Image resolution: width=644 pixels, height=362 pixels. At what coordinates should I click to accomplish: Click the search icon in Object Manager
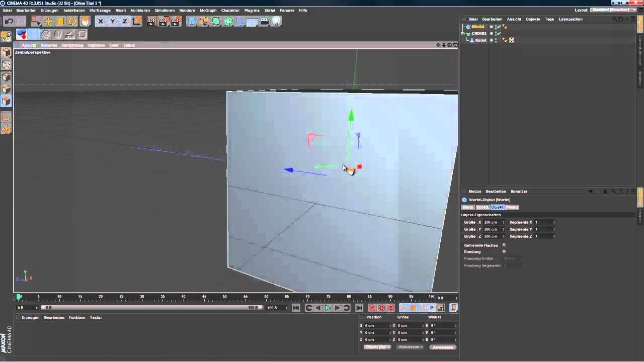point(614,19)
